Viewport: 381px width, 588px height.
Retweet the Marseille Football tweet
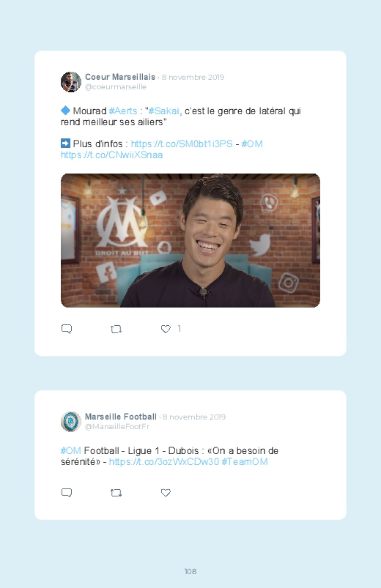pyautogui.click(x=116, y=493)
